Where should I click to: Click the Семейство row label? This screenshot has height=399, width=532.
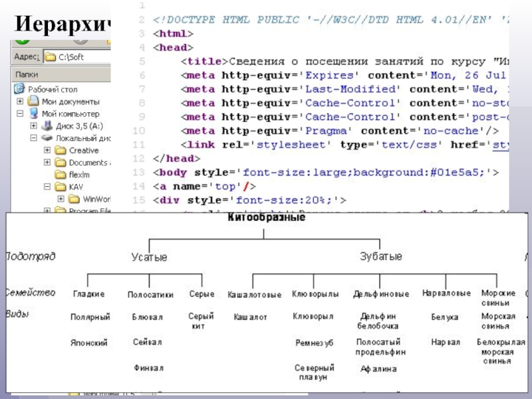(31, 293)
